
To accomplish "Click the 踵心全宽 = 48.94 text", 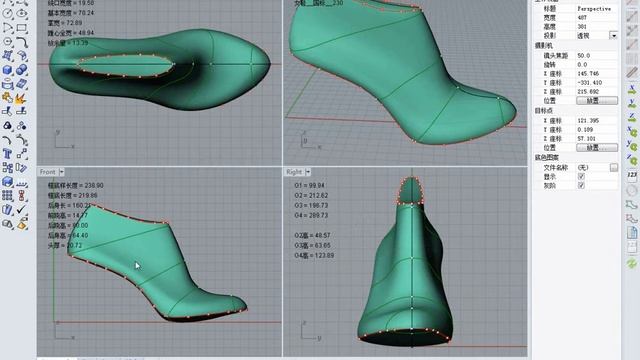I will (71, 33).
